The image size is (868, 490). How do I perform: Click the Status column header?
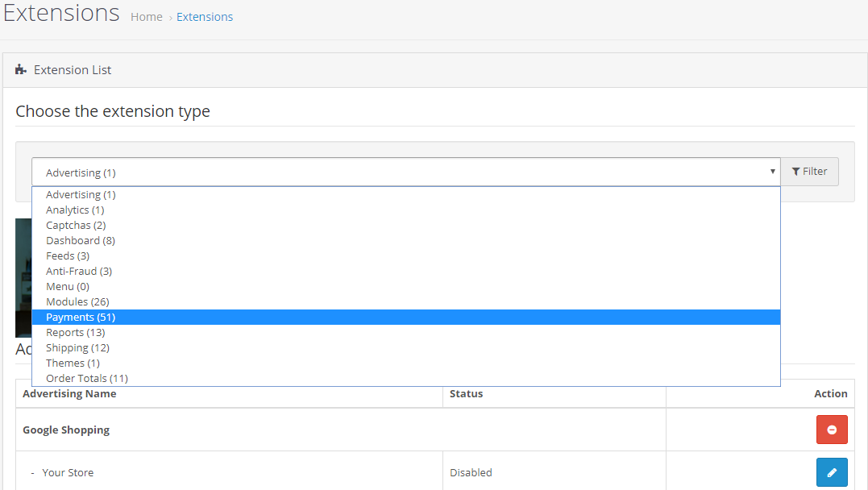pos(466,393)
